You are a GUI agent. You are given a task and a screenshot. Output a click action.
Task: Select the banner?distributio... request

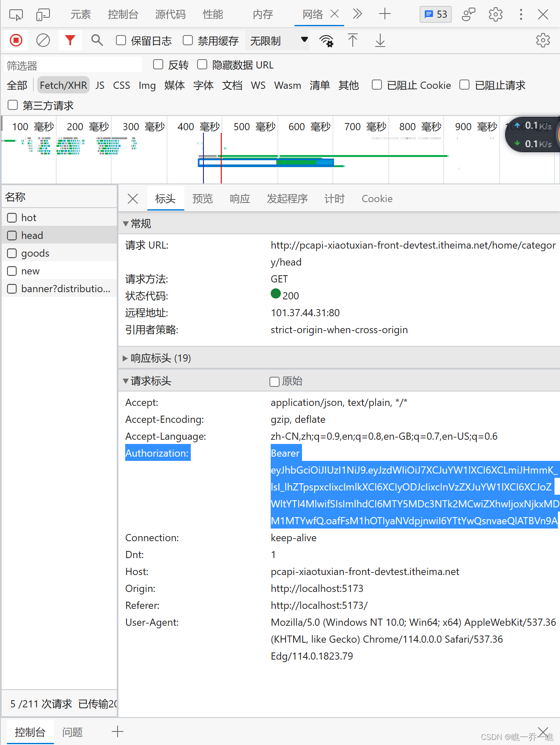point(59,289)
